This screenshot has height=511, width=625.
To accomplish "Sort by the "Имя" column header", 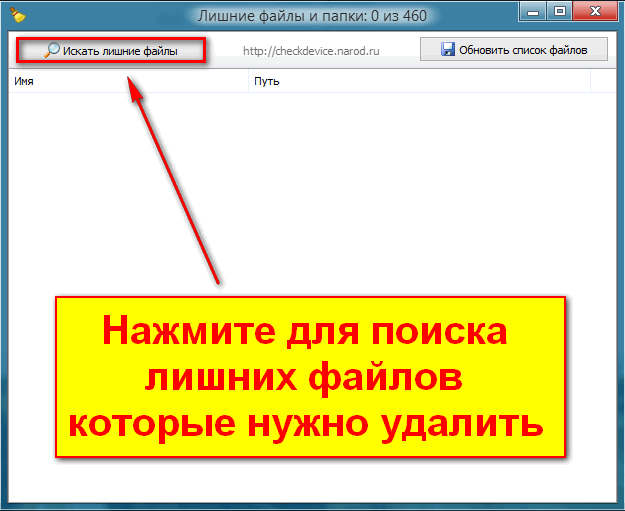I will point(25,81).
